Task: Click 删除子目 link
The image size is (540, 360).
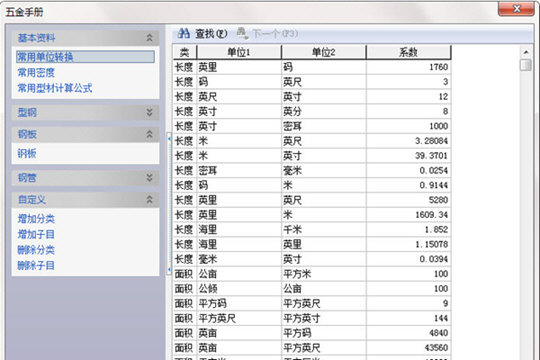Action: pyautogui.click(x=36, y=265)
